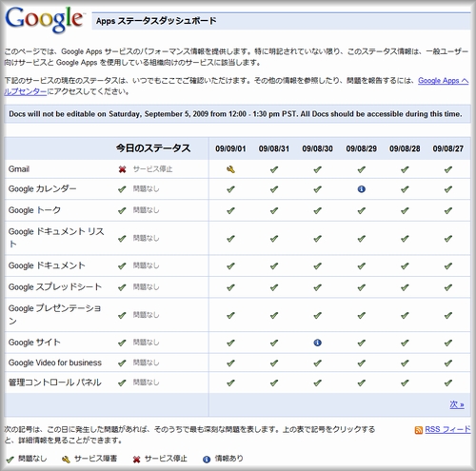Click the Gmail checkmark for 09/08/27
The image size is (476, 471).
[x=448, y=169]
